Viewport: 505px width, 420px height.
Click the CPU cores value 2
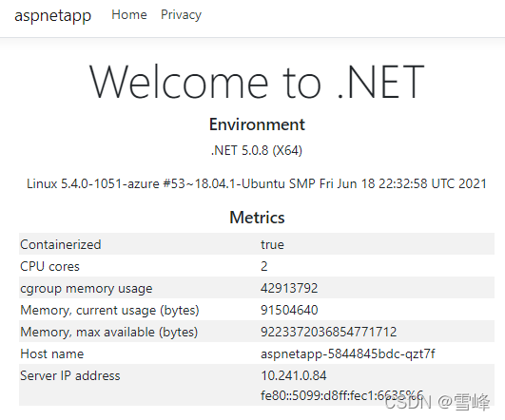264,266
